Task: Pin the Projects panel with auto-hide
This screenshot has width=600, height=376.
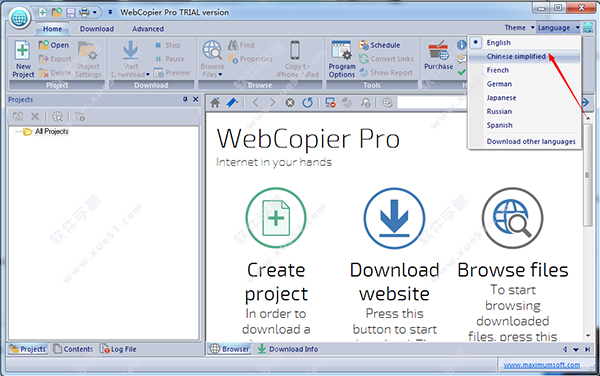Action: coord(185,99)
